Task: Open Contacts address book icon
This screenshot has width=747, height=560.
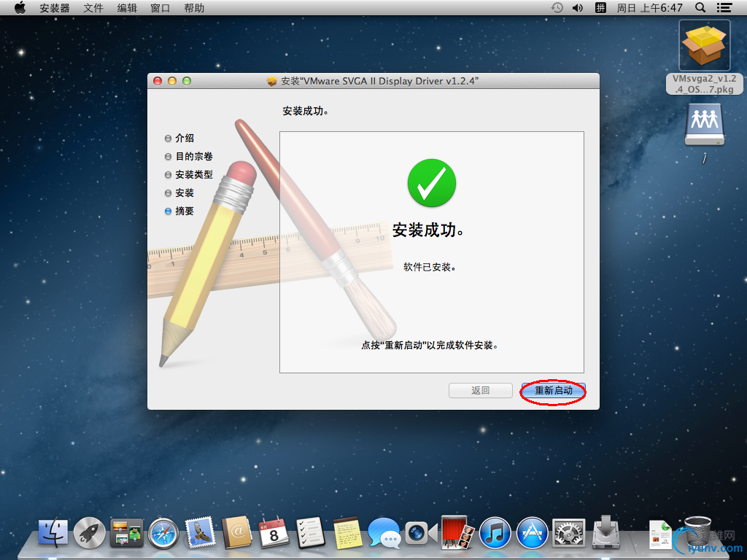Action: [x=237, y=532]
